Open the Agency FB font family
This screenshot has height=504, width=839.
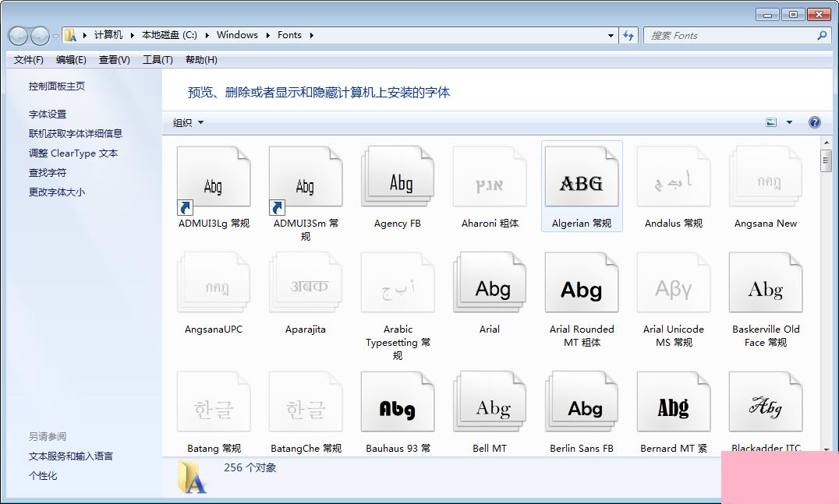coord(398,178)
